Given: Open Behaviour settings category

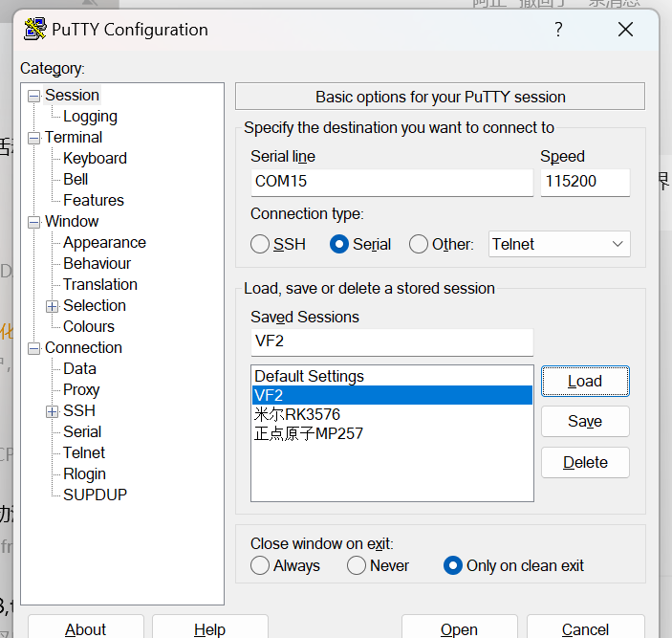Looking at the screenshot, I should click(x=97, y=263).
